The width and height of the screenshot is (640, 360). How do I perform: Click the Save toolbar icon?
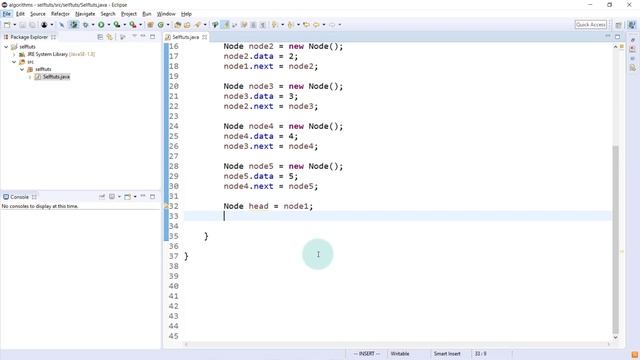coord(22,25)
